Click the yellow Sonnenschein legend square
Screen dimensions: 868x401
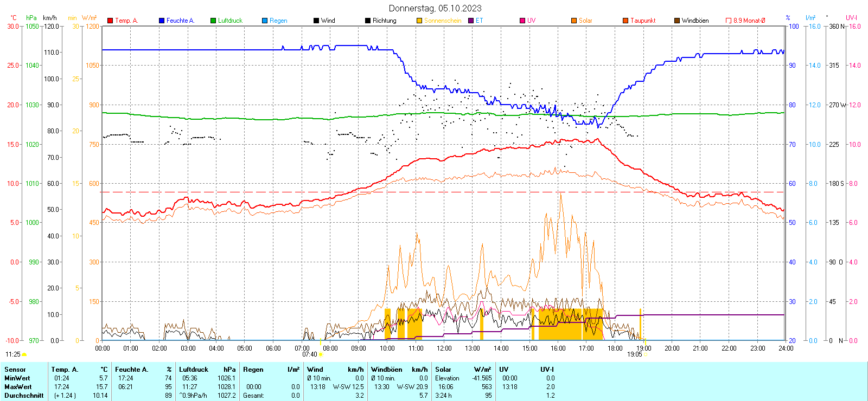coord(419,21)
